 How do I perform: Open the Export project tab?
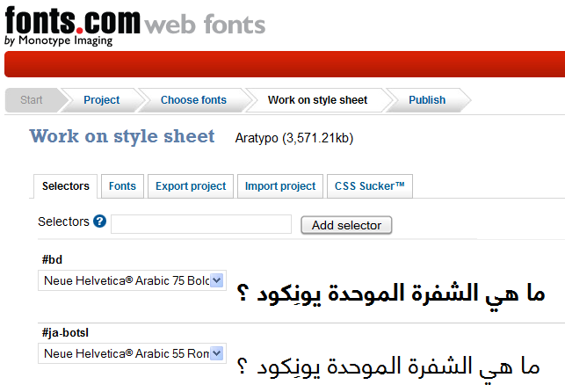coord(191,186)
